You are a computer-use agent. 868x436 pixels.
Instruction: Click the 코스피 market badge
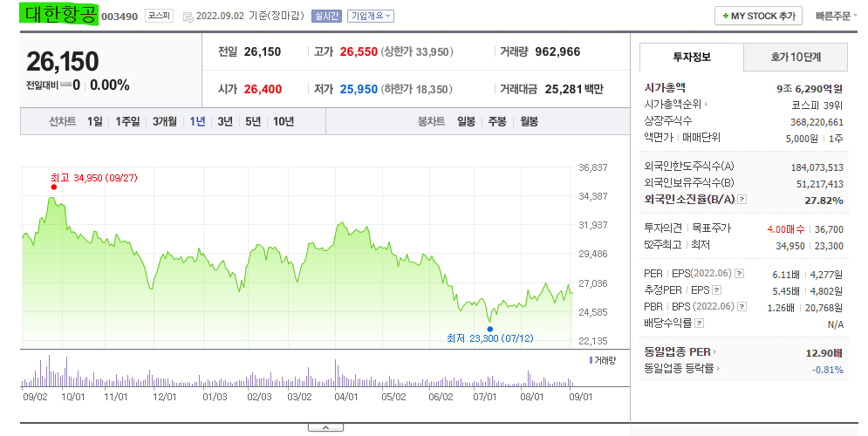[x=159, y=16]
